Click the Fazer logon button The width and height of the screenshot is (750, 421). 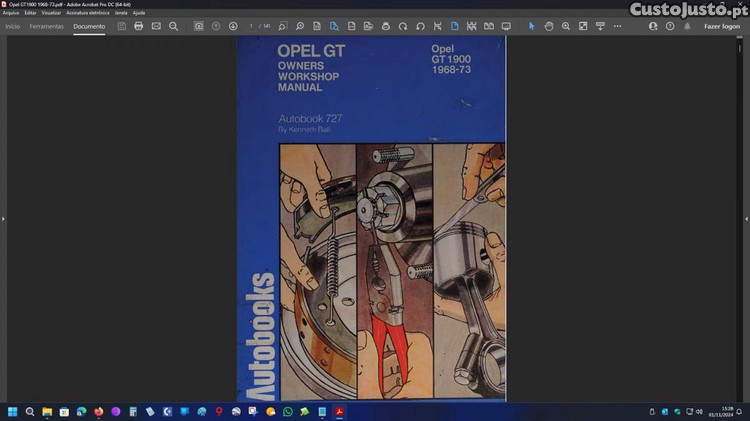pyautogui.click(x=722, y=26)
